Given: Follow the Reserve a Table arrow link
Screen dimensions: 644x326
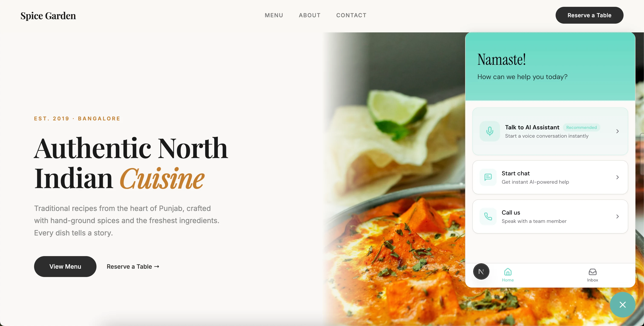Looking at the screenshot, I should click(133, 267).
